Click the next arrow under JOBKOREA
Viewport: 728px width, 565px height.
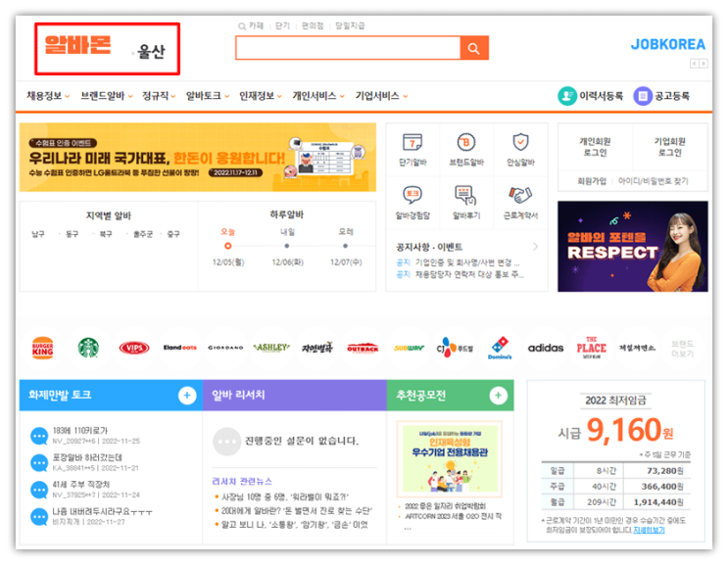click(x=704, y=64)
